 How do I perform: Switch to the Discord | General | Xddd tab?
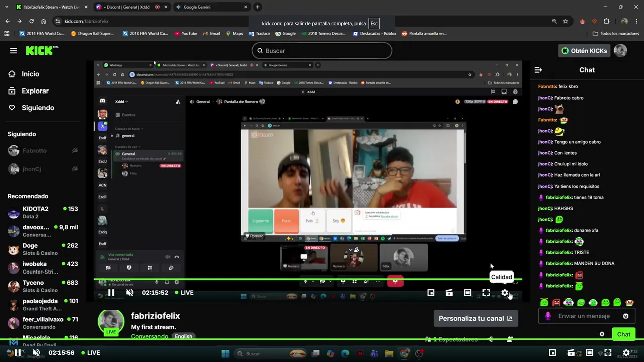pos(131,7)
